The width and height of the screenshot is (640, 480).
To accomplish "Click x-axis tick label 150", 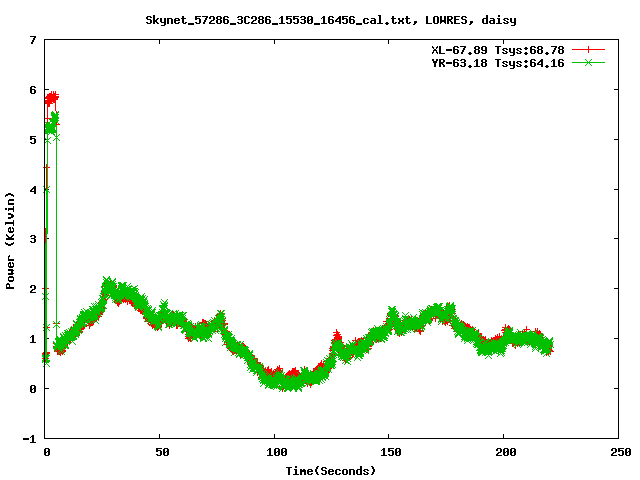I will pyautogui.click(x=391, y=452).
